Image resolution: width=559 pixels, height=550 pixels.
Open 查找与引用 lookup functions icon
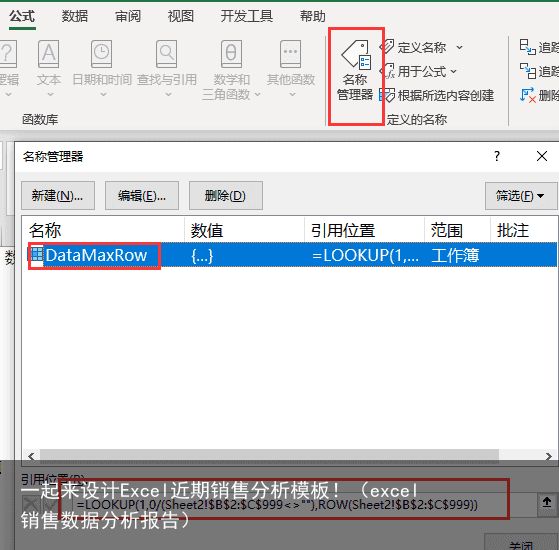[x=167, y=68]
